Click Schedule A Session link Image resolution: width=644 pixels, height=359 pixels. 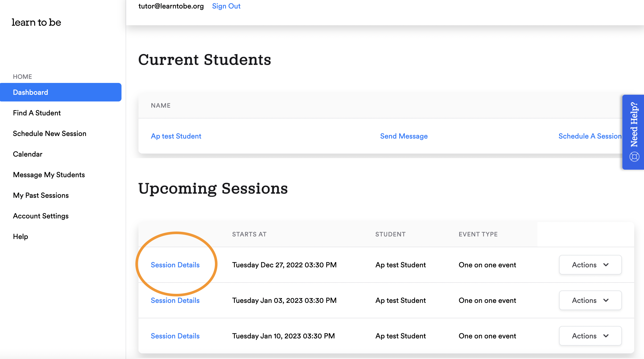(589, 136)
